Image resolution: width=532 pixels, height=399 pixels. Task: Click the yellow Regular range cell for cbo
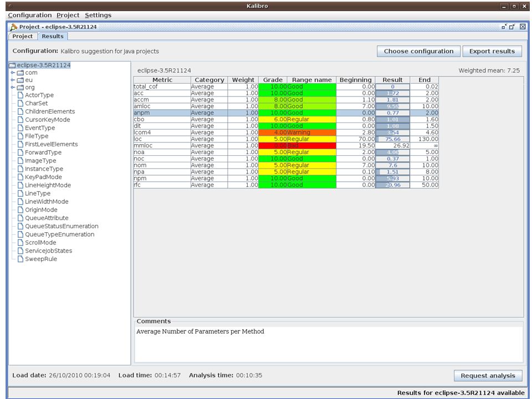[312, 120]
